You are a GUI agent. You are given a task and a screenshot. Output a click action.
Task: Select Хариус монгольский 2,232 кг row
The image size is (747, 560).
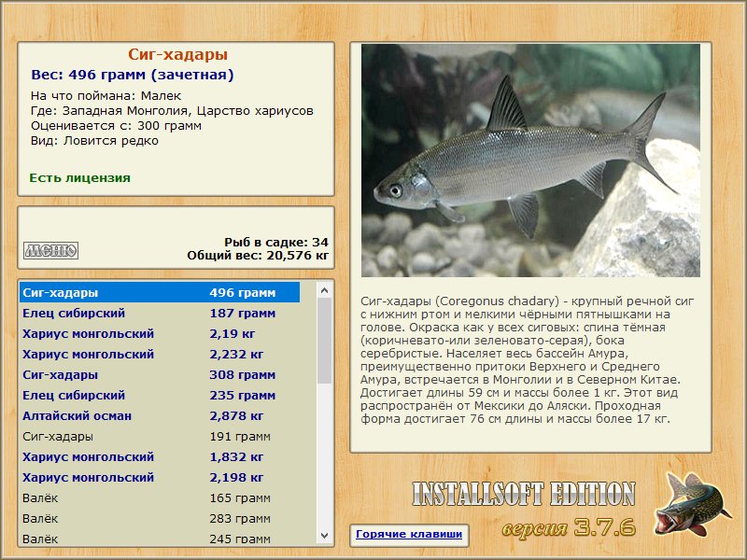tap(160, 355)
